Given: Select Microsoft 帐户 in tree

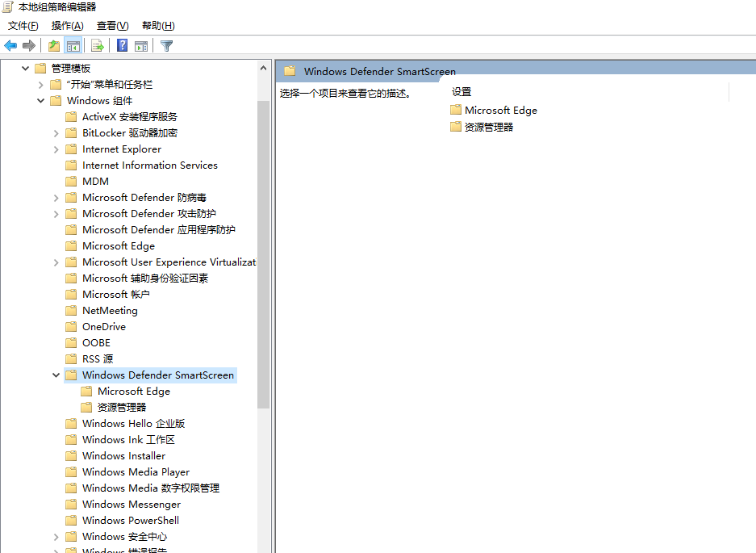Looking at the screenshot, I should (115, 295).
